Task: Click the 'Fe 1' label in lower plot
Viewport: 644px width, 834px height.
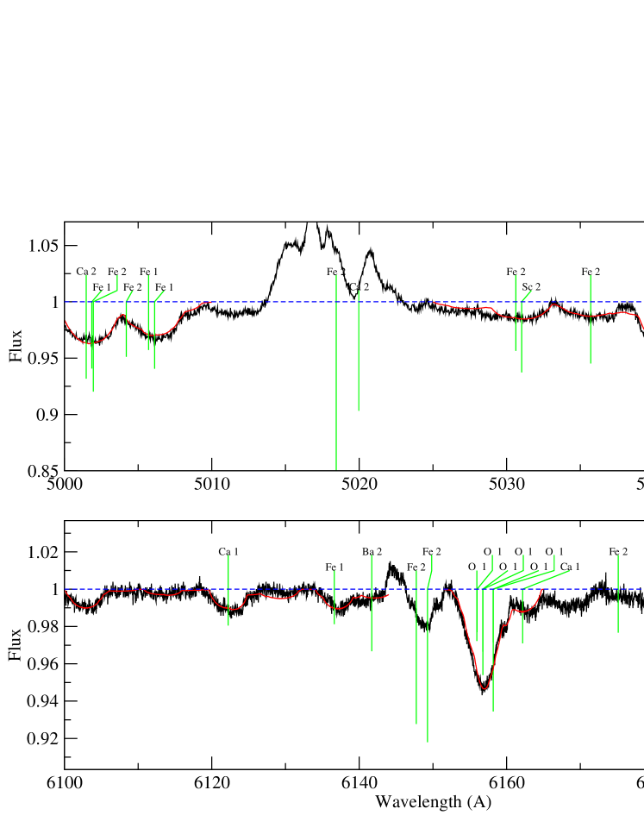Action: 335,567
